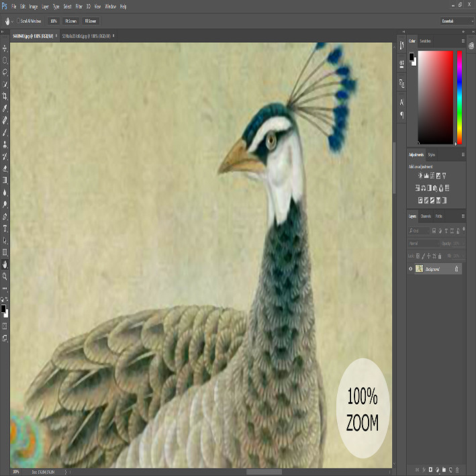The width and height of the screenshot is (476, 476).
Task: Select the Pen tool
Action: pos(5,216)
